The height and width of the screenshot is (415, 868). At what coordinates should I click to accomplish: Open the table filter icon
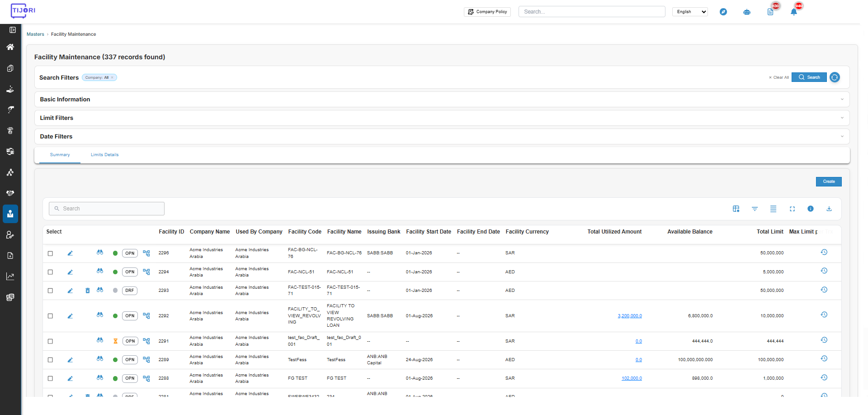coord(755,209)
